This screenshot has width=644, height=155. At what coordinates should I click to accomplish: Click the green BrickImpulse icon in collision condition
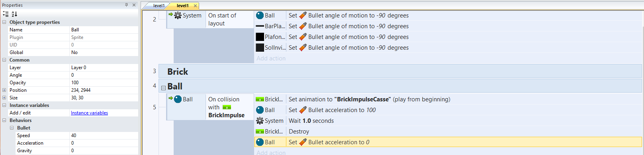click(227, 107)
